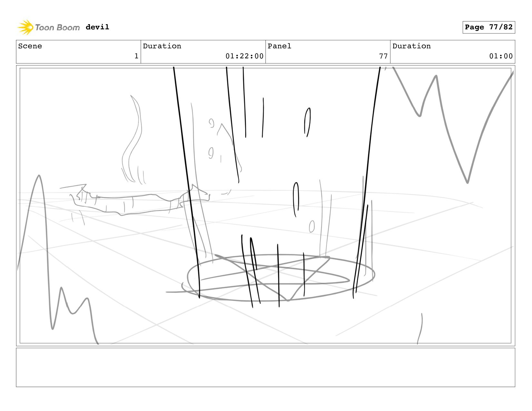Click the Toon Boom logo

point(48,27)
